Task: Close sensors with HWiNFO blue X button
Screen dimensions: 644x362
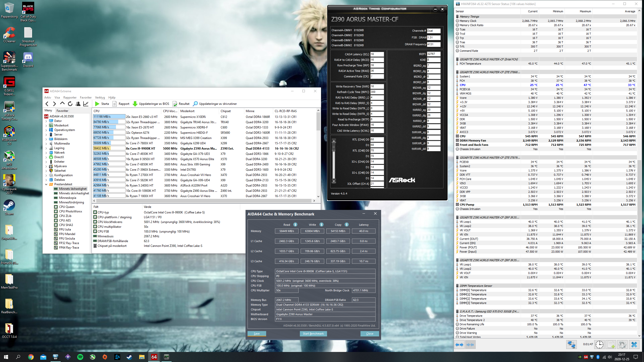Action: [634, 344]
